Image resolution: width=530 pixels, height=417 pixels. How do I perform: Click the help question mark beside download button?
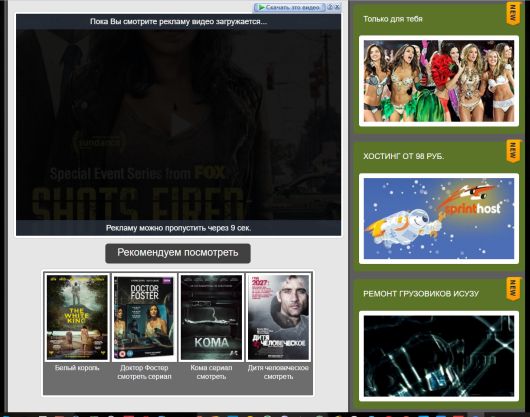point(330,7)
